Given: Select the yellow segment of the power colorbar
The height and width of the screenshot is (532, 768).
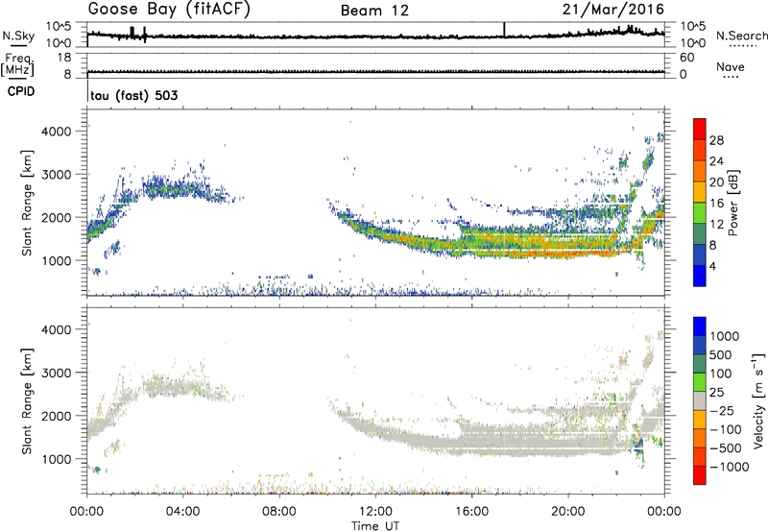Looking at the screenshot, I should pyautogui.click(x=700, y=192).
